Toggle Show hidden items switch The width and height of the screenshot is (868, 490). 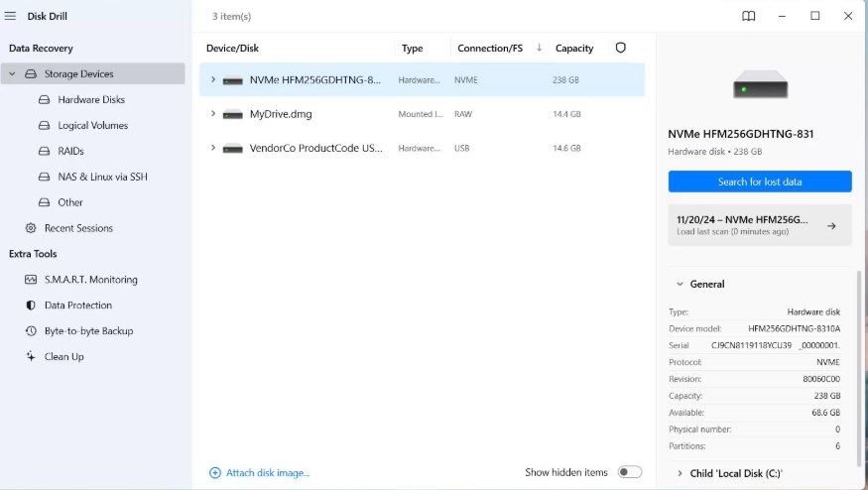629,472
